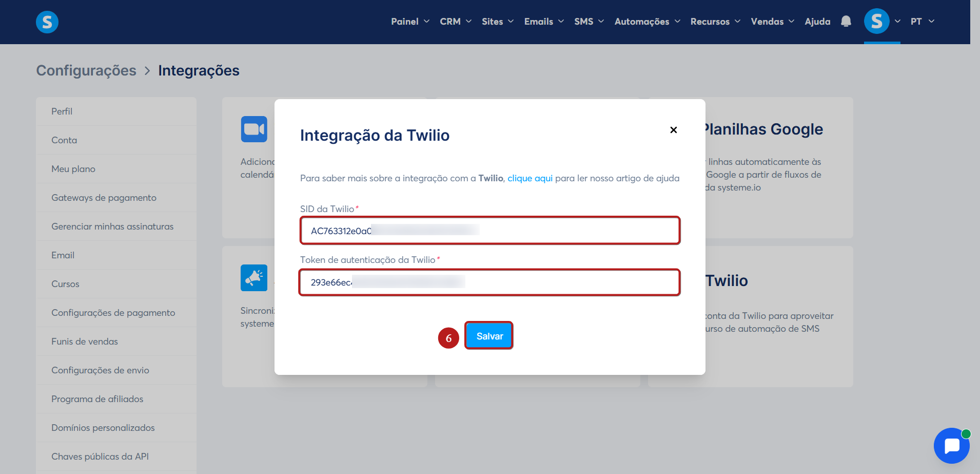The image size is (980, 474).
Task: Open the live chat bubble
Action: pos(952,446)
